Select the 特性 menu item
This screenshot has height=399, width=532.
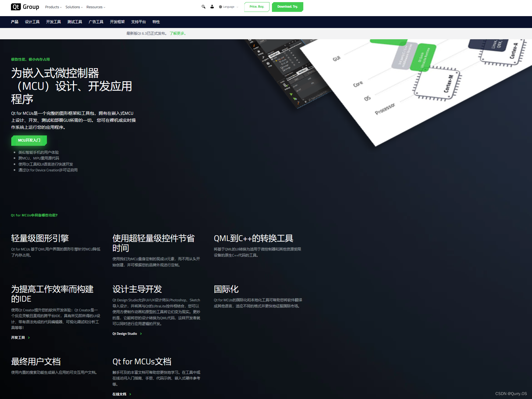pos(156,22)
